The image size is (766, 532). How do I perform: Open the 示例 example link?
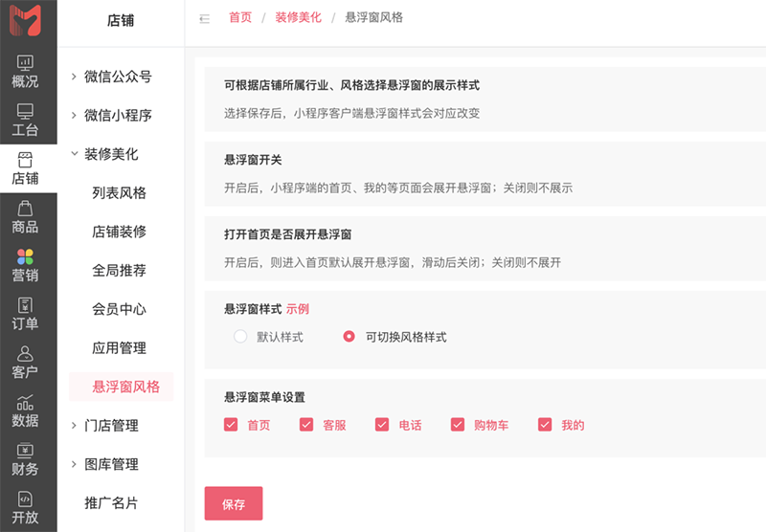pos(298,309)
